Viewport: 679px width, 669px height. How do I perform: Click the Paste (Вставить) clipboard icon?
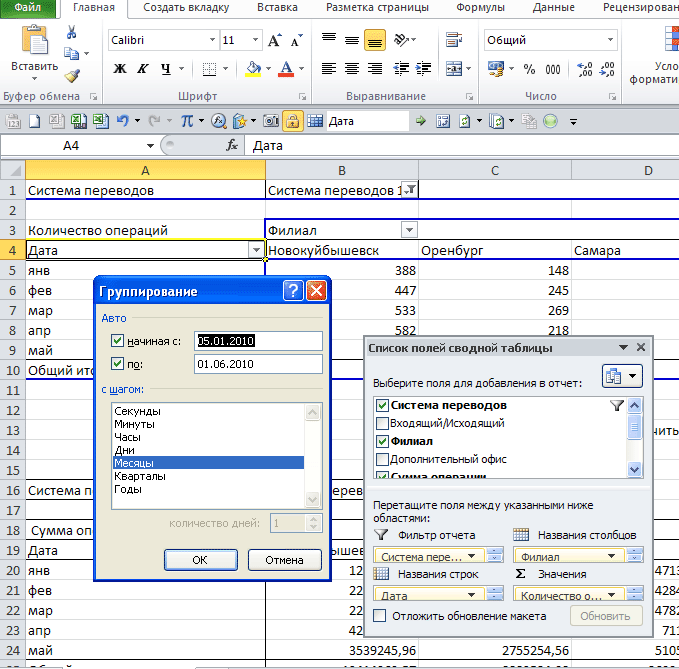coord(35,40)
